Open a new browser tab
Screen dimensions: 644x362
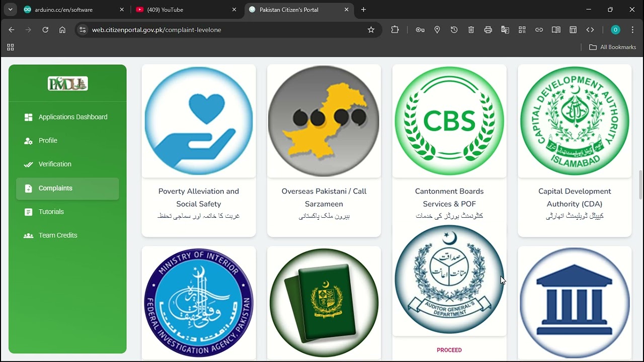coord(363,10)
